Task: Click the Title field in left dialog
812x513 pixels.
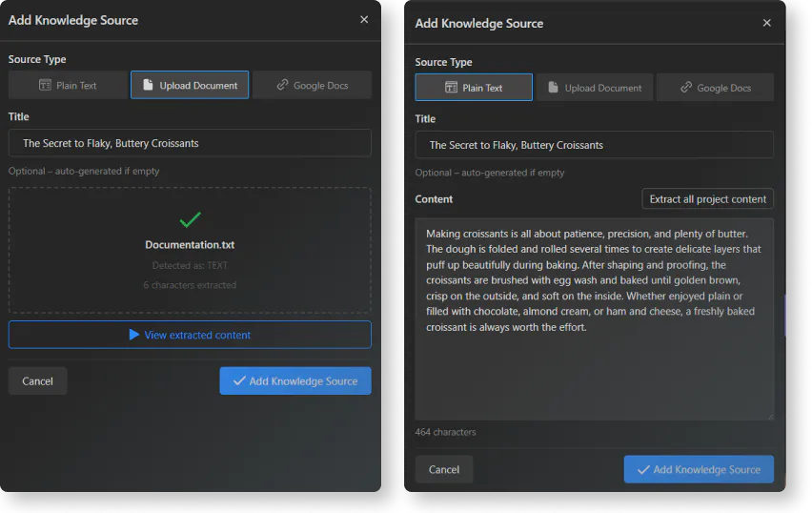Action: 190,143
